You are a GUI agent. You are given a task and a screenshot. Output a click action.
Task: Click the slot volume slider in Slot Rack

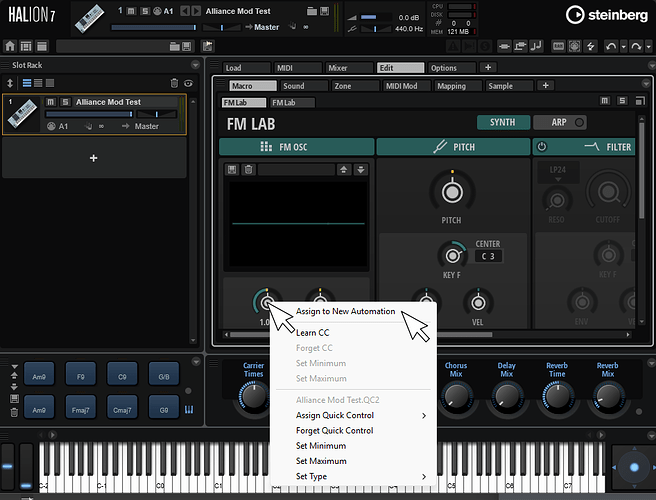click(89, 114)
